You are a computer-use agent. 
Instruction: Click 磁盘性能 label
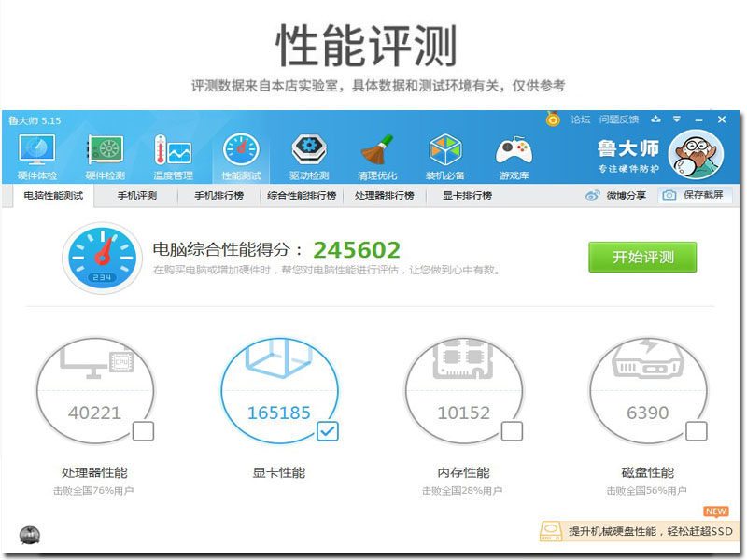click(x=647, y=472)
